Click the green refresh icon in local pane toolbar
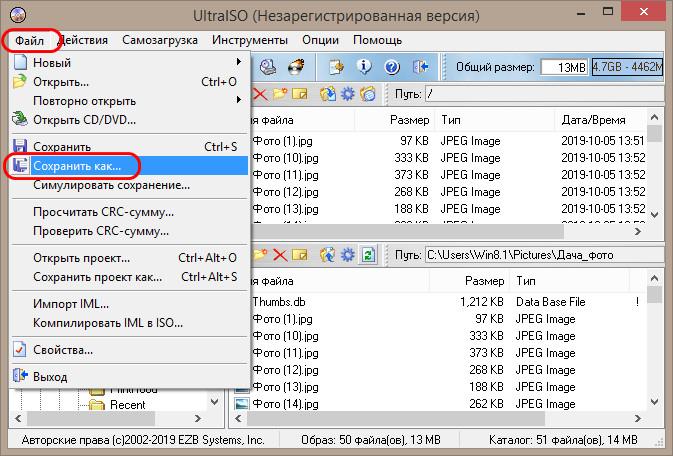This screenshot has width=673, height=456. pyautogui.click(x=368, y=255)
